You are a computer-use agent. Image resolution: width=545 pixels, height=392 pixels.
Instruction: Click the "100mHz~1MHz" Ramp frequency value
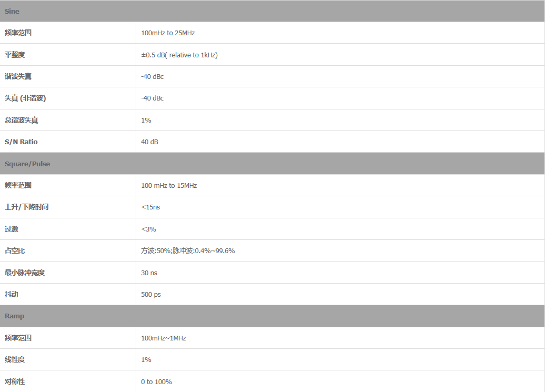click(x=164, y=338)
